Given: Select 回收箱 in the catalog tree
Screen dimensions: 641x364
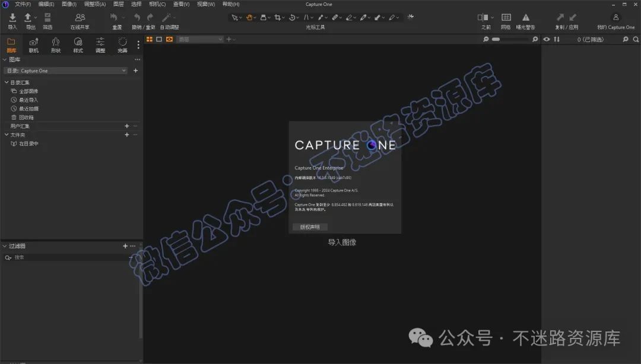Looking at the screenshot, I should [26, 117].
